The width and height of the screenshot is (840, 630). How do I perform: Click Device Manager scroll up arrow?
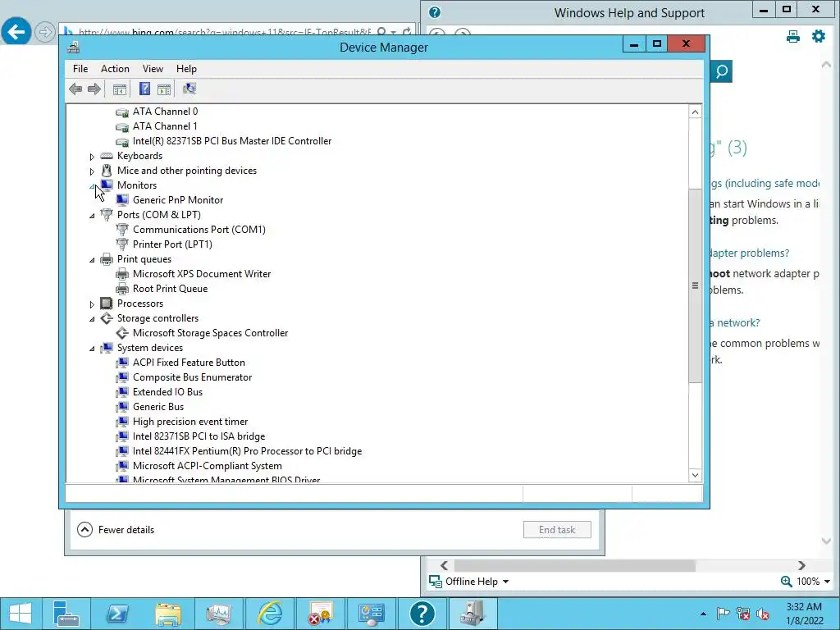point(695,112)
